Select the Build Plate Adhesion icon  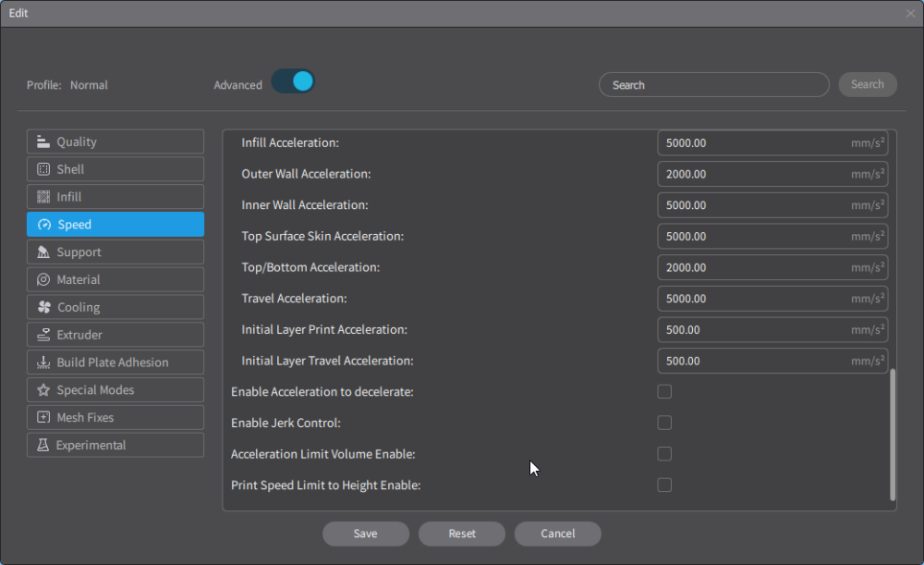[x=43, y=362]
